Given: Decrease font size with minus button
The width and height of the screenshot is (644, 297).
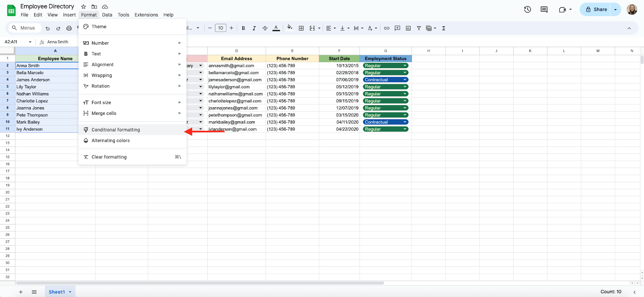Looking at the screenshot, I should tap(210, 28).
